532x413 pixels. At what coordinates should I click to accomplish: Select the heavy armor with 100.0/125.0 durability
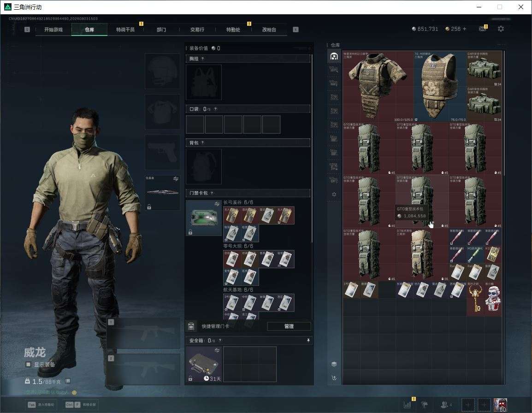tap(378, 86)
